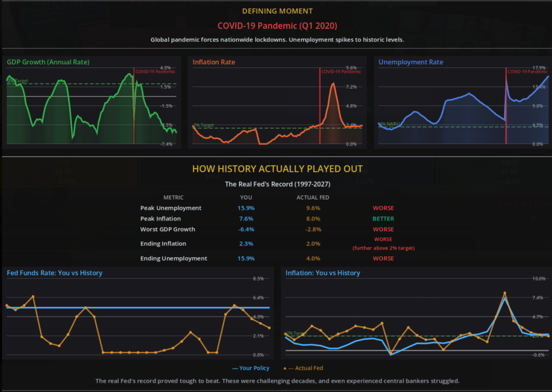Click the 'HOW HISTORY ACTUALLY PLAYED OUT' heading
Screen dimensions: 552x392
(277, 169)
